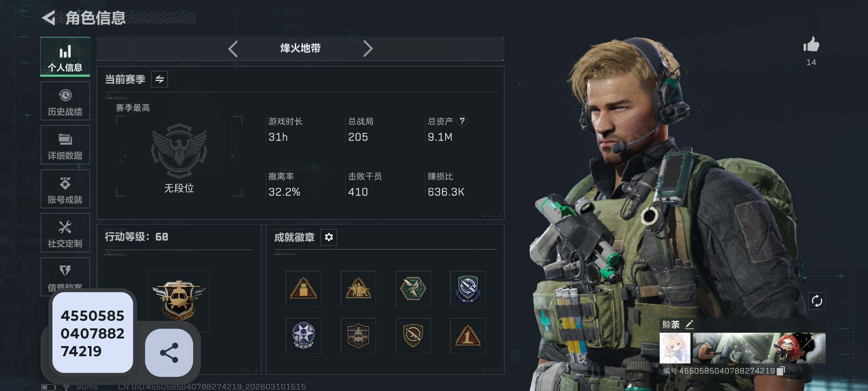Click the question mark beside 总资产
Image resolution: width=868 pixels, height=391 pixels.
click(462, 121)
